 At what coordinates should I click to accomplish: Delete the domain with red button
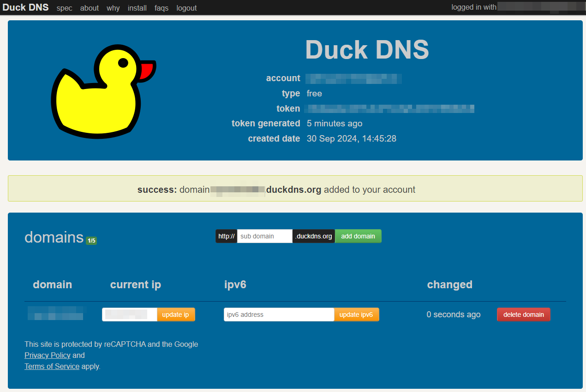(x=524, y=315)
